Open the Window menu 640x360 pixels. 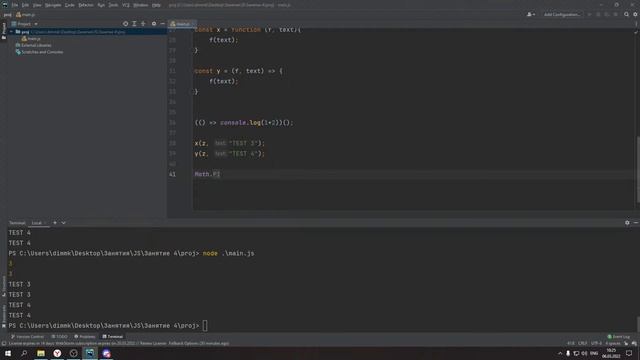coord(140,5)
